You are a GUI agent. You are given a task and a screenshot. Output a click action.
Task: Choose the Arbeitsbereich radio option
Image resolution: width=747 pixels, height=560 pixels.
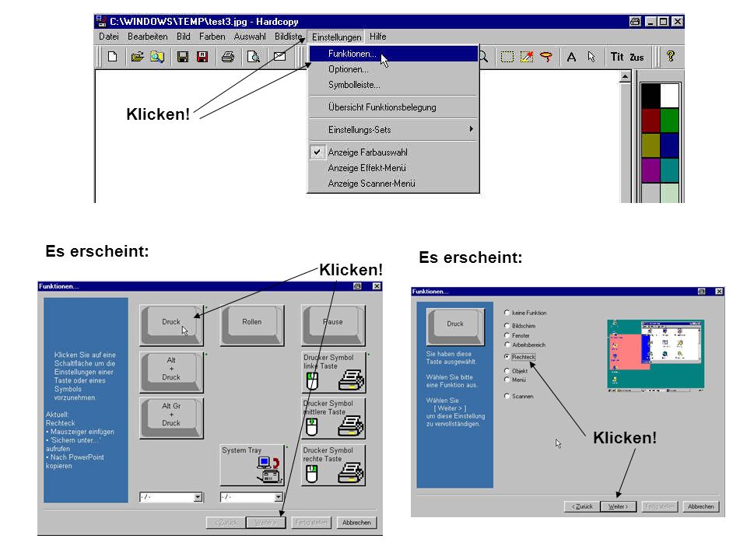(507, 345)
